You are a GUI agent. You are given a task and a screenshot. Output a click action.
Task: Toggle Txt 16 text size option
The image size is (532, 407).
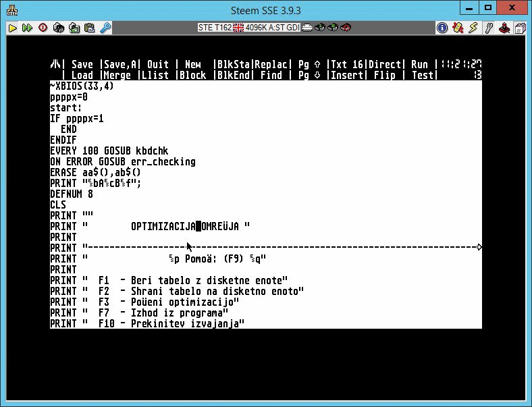pos(347,64)
